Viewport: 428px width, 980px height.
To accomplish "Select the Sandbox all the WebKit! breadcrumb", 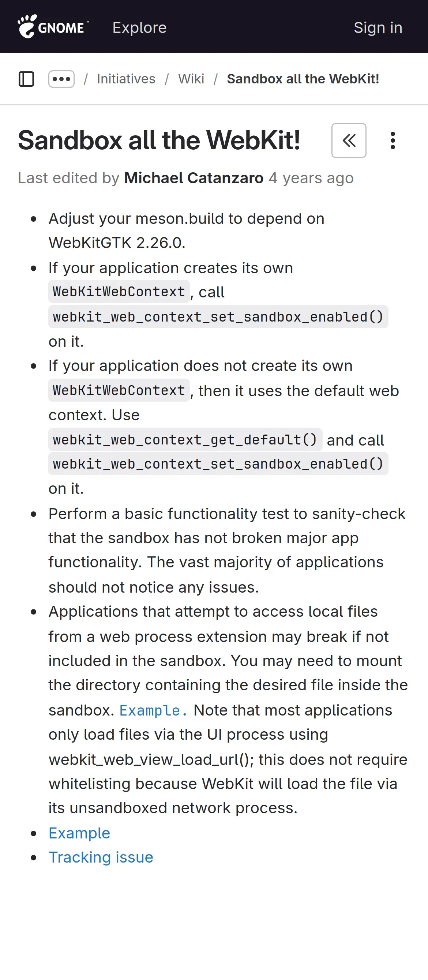I will pos(303,79).
